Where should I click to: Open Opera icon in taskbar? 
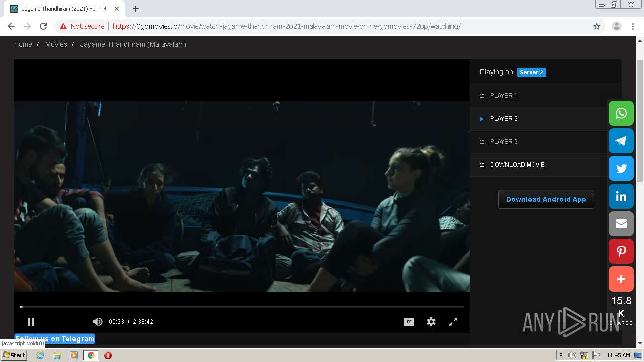[108, 355]
